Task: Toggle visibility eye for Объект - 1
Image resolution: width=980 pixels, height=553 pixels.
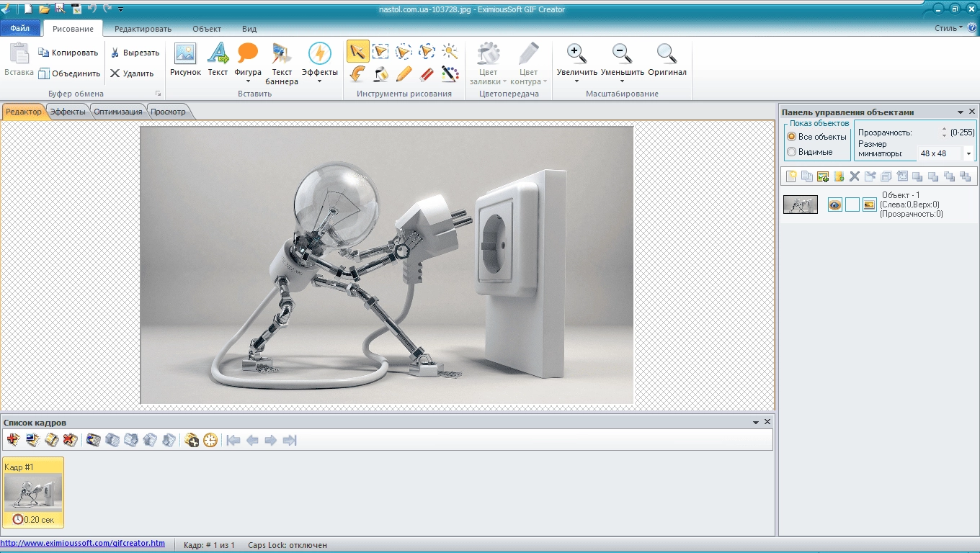Action: point(834,205)
